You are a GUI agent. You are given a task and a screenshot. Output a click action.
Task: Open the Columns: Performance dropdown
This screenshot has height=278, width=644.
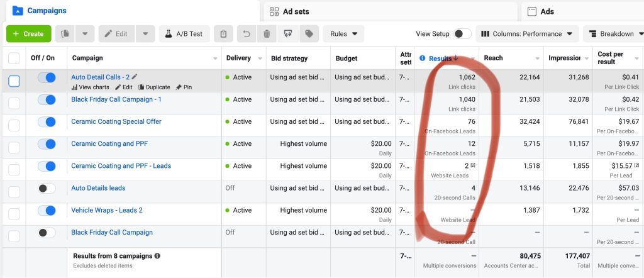pos(527,34)
